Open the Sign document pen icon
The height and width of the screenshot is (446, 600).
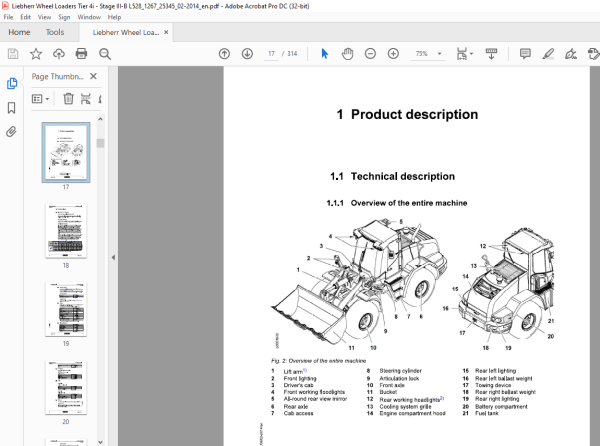pos(571,54)
